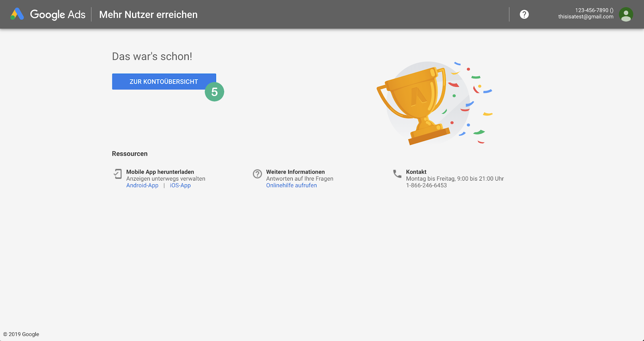
Task: Click the golden trophy illustration
Action: 415,103
